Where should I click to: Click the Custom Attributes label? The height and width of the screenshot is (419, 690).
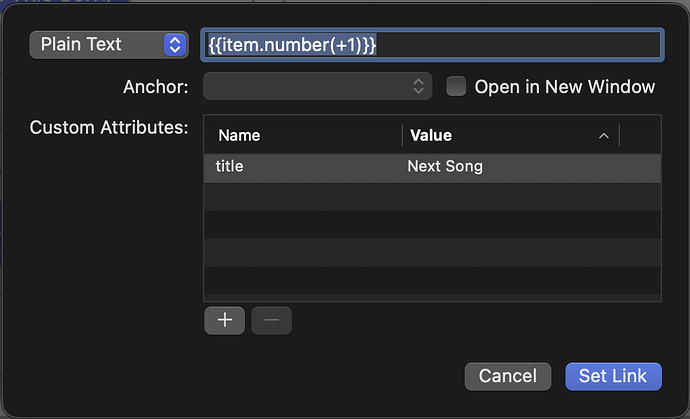point(109,128)
